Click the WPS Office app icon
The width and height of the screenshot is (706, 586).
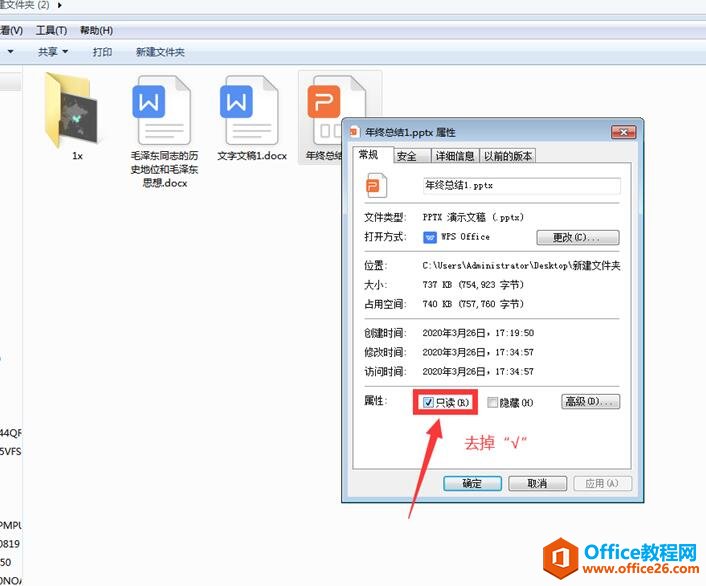pyautogui.click(x=430, y=237)
